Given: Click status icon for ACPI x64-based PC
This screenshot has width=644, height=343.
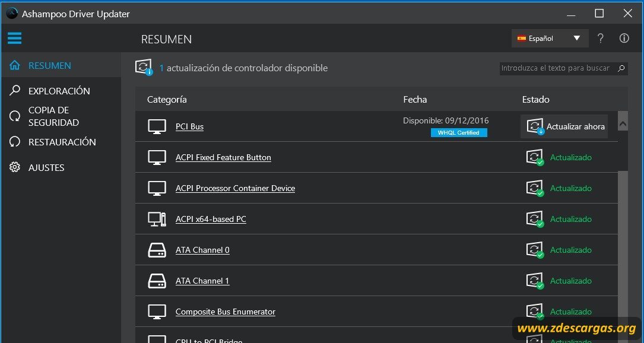Looking at the screenshot, I should click(535, 219).
